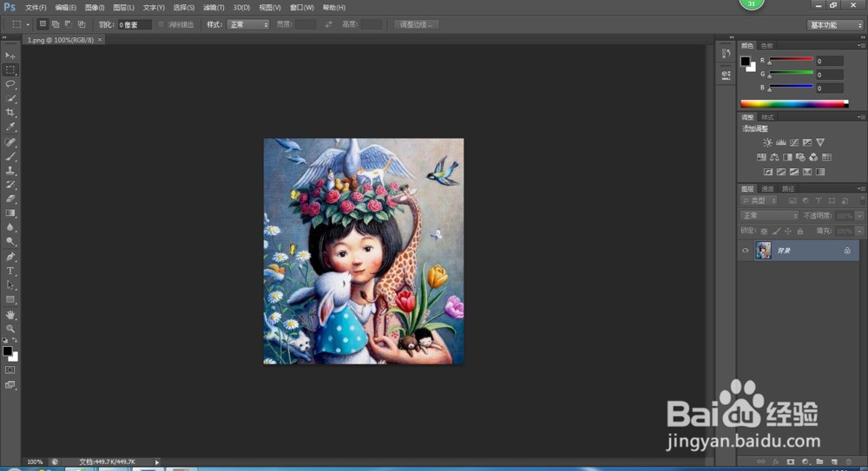Toggle lock image pixels brush icon
The image size is (868, 471).
776,232
